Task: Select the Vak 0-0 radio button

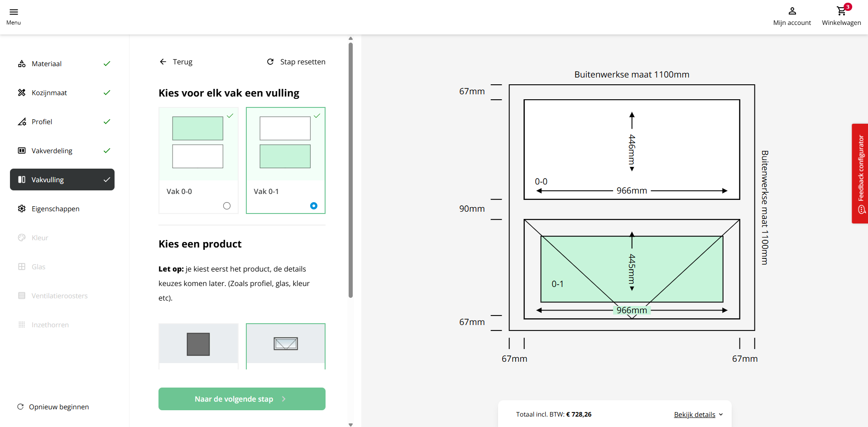Action: (x=227, y=206)
